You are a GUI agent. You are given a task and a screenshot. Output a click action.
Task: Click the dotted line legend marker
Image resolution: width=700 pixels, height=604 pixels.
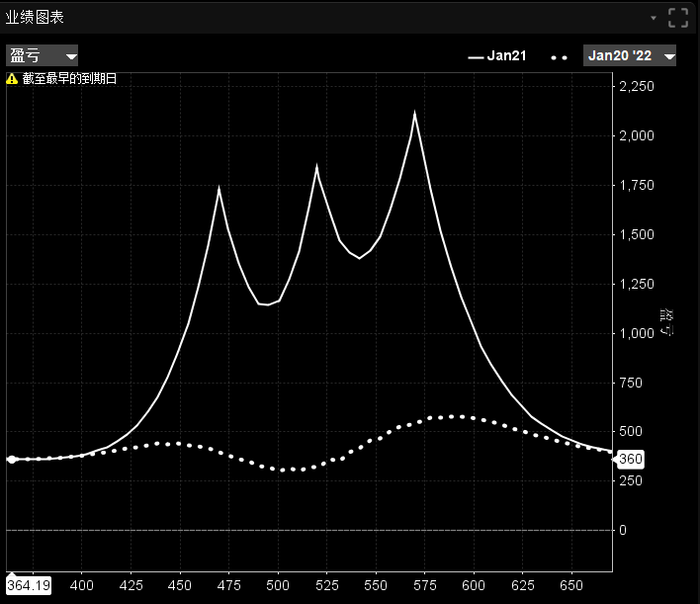point(559,57)
